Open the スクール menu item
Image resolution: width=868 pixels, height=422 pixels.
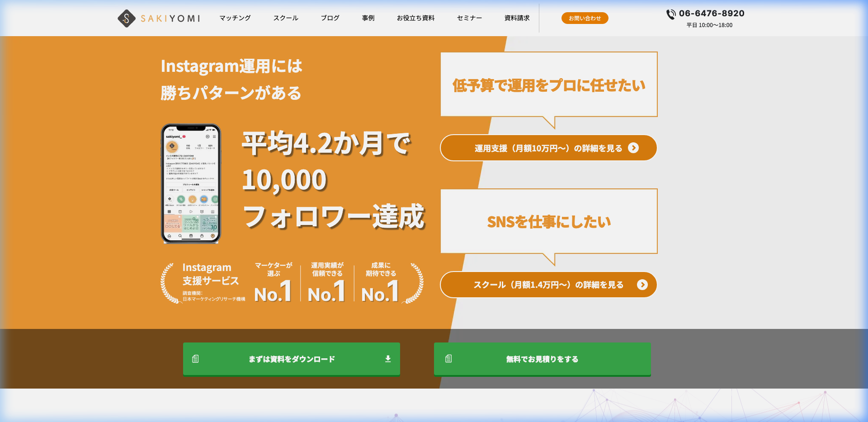point(286,18)
